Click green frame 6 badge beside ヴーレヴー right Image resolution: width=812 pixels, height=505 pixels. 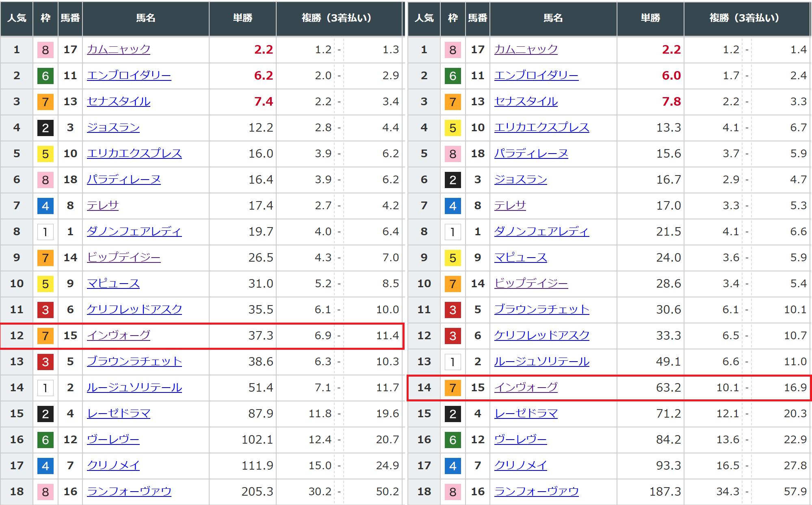[x=453, y=440]
